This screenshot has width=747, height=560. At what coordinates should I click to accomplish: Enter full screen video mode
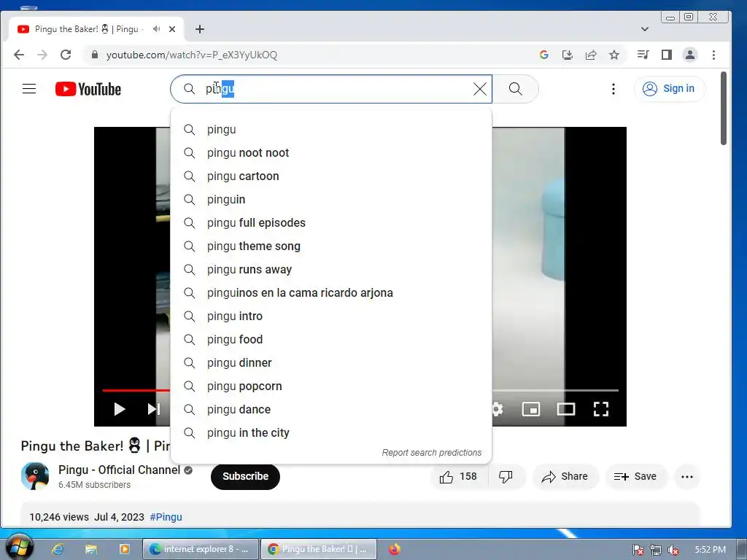(601, 409)
